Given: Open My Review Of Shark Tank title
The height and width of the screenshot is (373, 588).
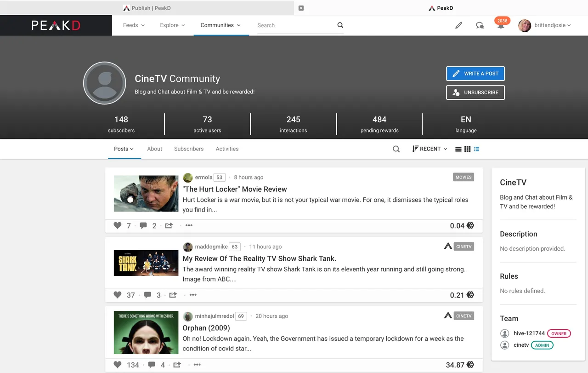Looking at the screenshot, I should click(x=260, y=258).
